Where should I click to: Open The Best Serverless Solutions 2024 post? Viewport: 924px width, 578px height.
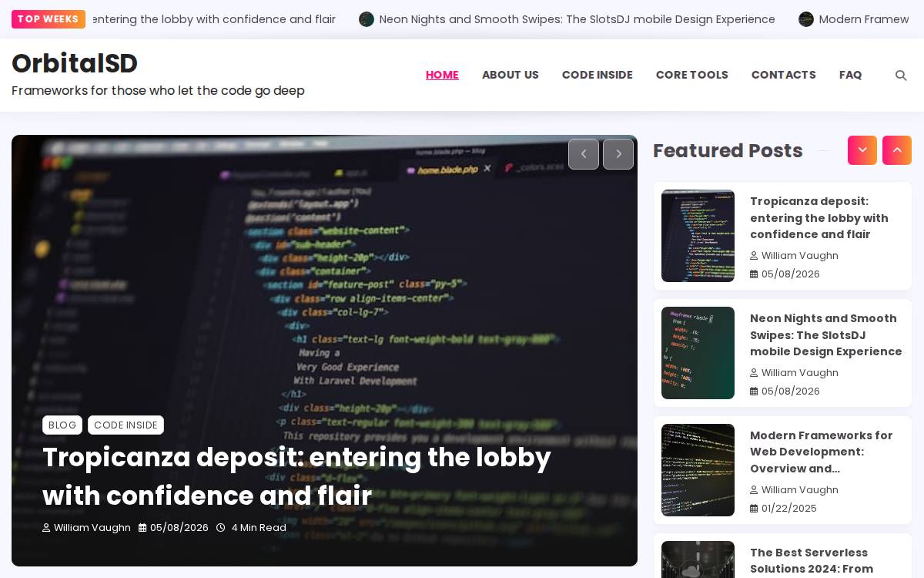(x=812, y=561)
